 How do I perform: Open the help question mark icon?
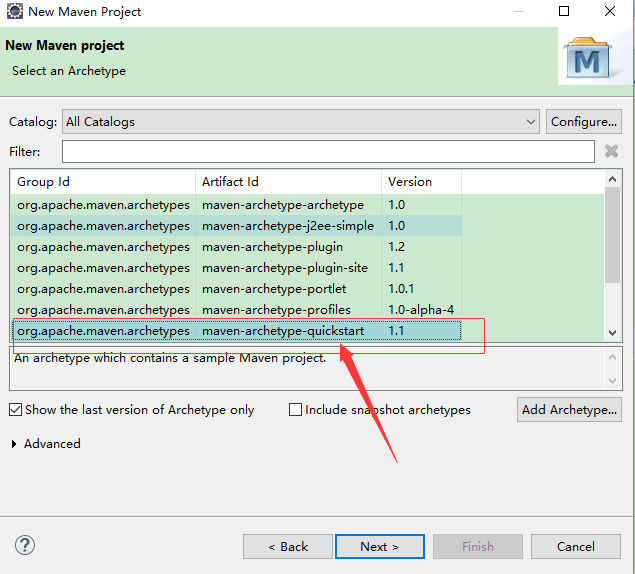click(x=25, y=545)
